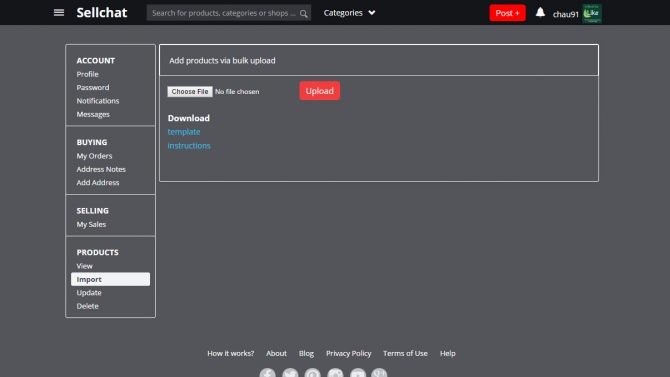Open the chau91 username menu
670x377 pixels.
click(x=565, y=14)
